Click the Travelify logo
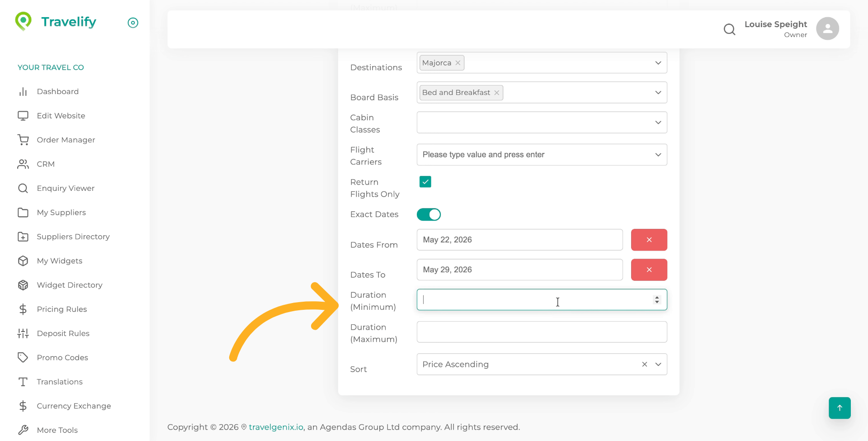This screenshot has width=868, height=441. pyautogui.click(x=56, y=22)
